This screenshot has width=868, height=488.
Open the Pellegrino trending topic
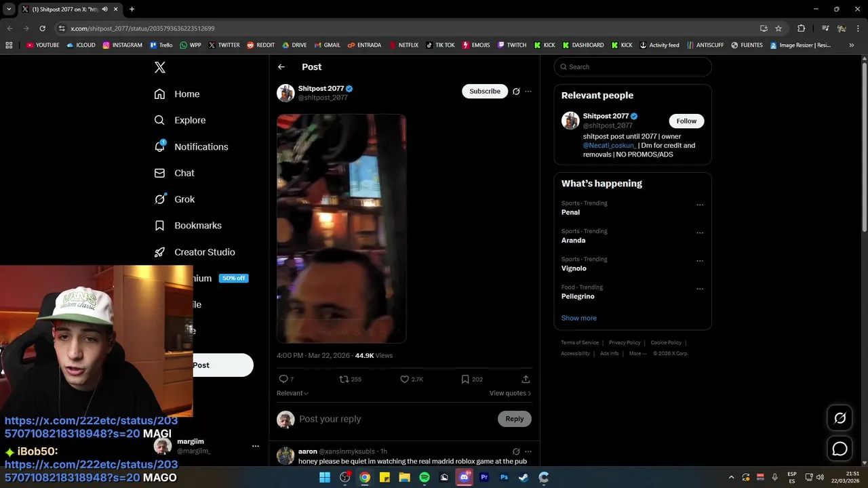point(578,296)
